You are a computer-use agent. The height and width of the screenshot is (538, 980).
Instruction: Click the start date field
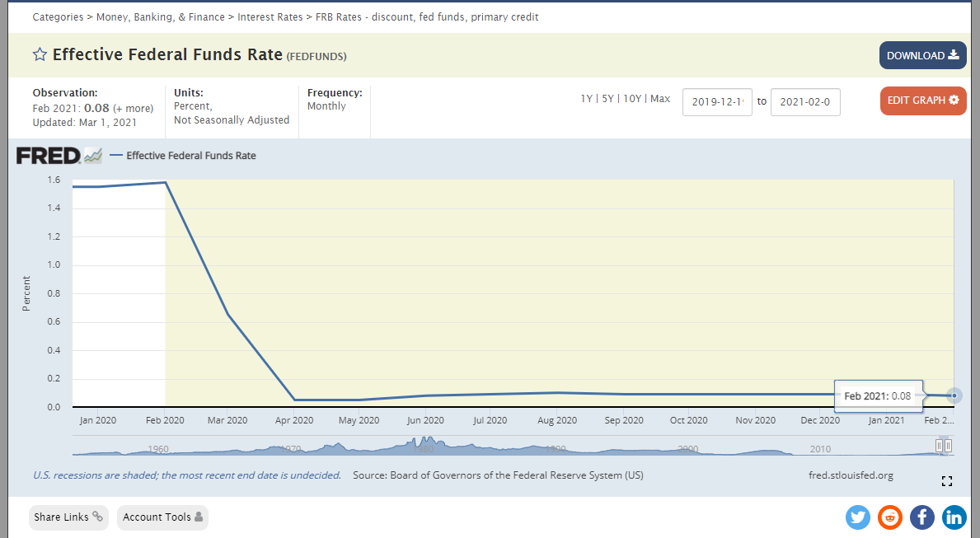(717, 102)
